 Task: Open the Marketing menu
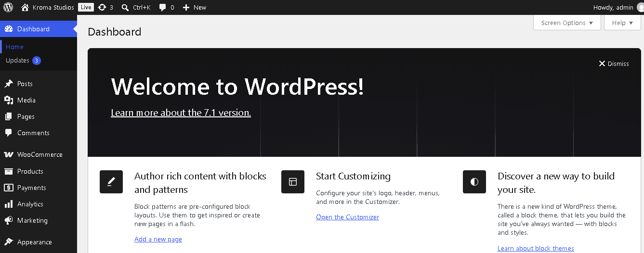pyautogui.click(x=39, y=220)
